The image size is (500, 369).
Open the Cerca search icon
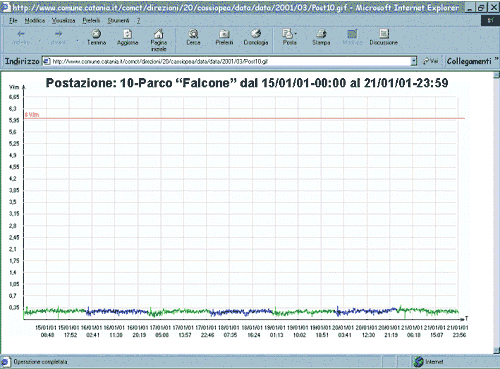pos(193,34)
